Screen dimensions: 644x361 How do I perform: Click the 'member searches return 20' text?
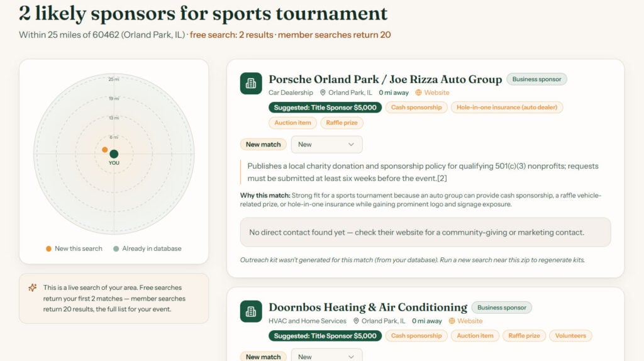click(335, 35)
